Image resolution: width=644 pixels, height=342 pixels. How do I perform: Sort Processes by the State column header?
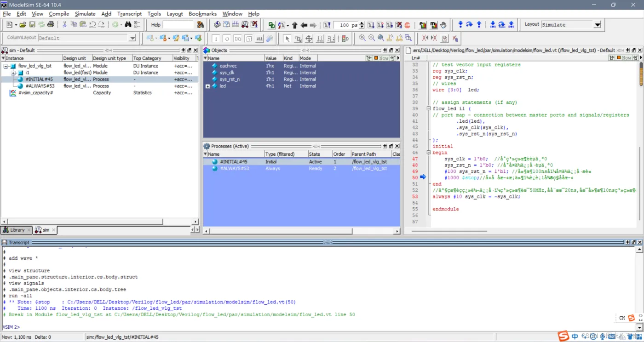320,154
